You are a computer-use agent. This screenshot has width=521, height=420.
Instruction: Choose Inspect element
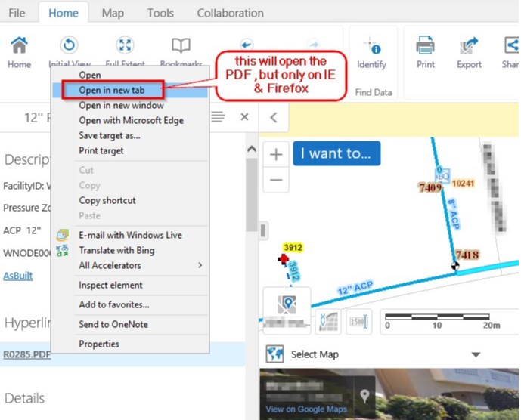coord(130,286)
